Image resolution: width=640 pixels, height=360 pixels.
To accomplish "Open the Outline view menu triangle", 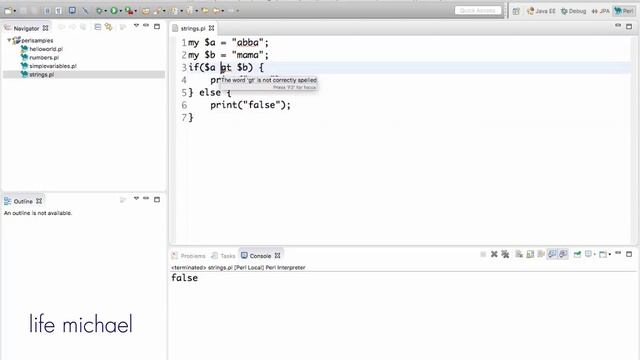I will point(136,198).
